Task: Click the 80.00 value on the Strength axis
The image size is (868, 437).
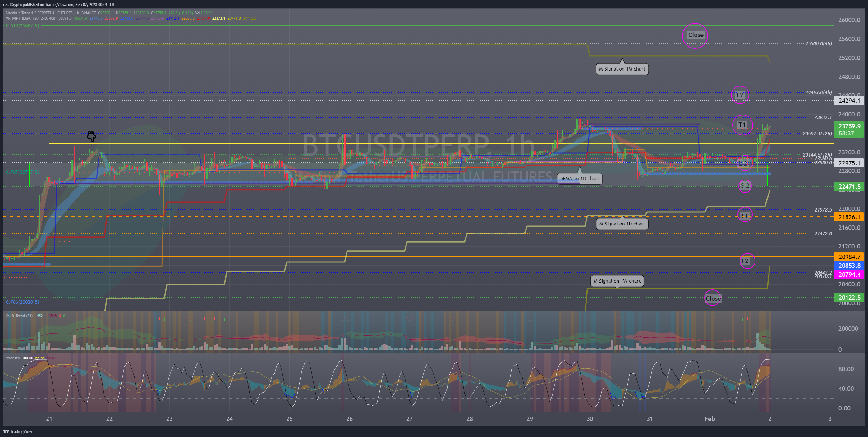Action: 846,369
